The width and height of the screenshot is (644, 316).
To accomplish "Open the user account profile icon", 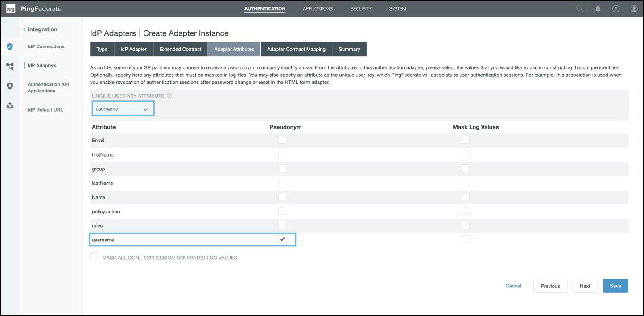I will pyautogui.click(x=634, y=9).
